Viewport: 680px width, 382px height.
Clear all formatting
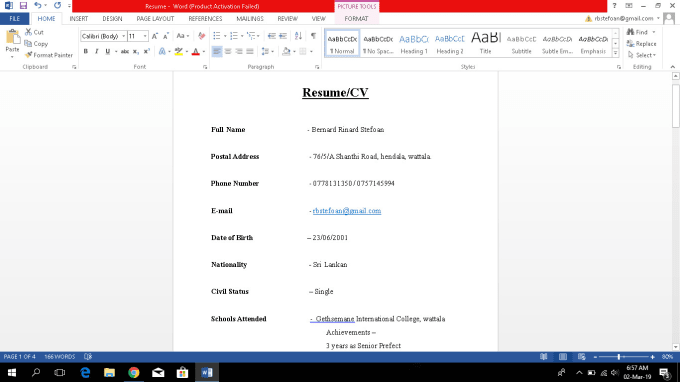(x=201, y=36)
